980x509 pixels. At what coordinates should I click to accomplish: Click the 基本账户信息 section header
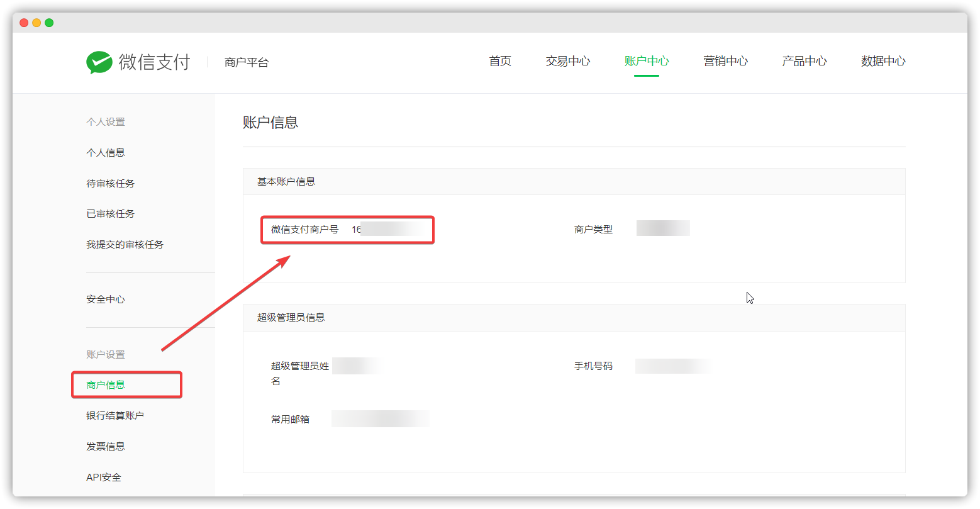pyautogui.click(x=286, y=182)
